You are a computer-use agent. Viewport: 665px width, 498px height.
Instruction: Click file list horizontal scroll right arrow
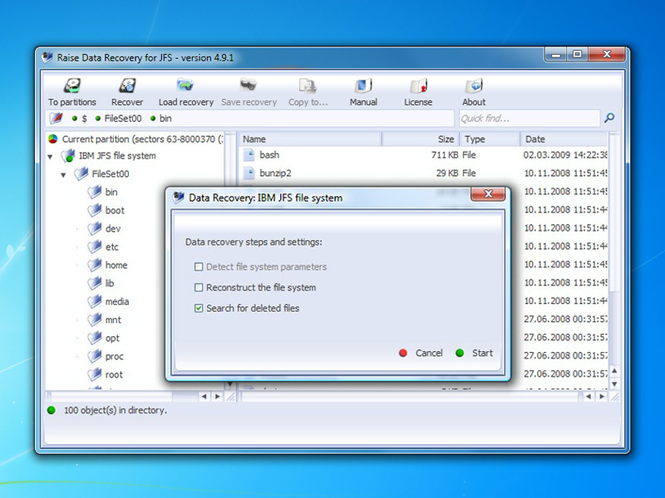click(x=602, y=397)
